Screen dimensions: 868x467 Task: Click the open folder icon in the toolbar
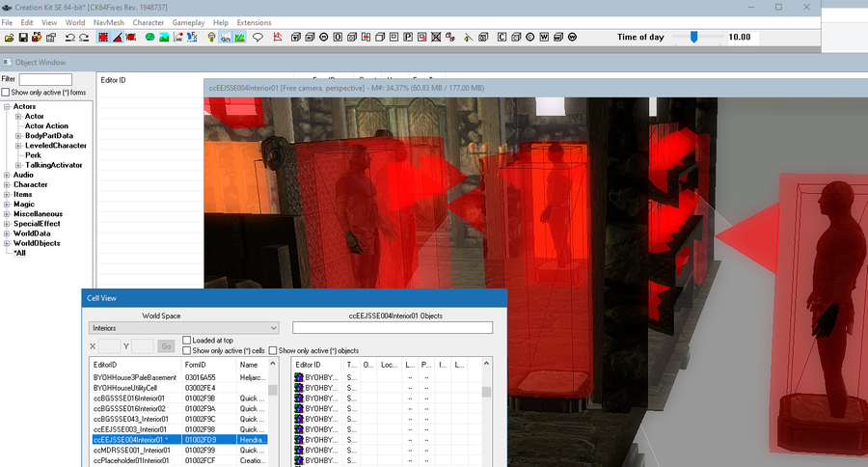(9, 37)
